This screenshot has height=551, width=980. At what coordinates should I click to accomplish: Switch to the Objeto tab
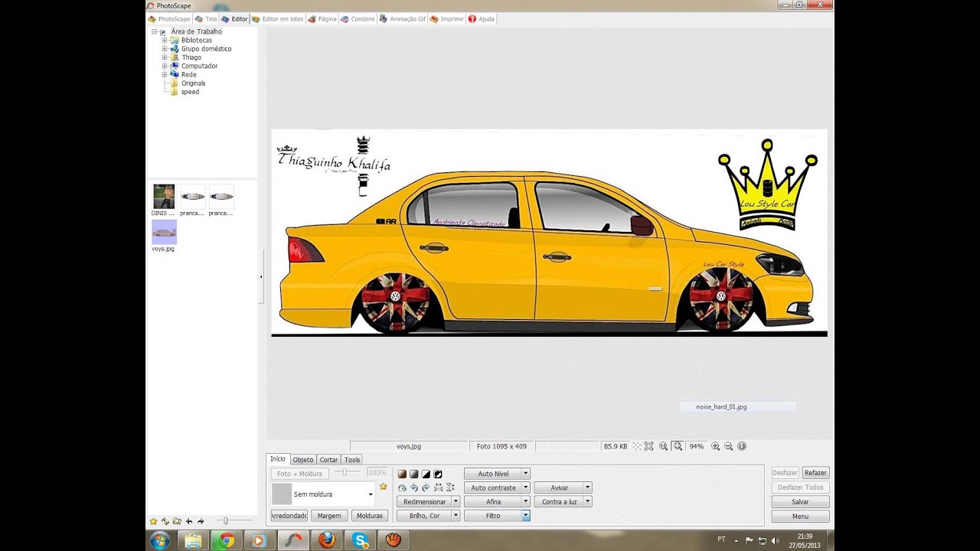[303, 460]
